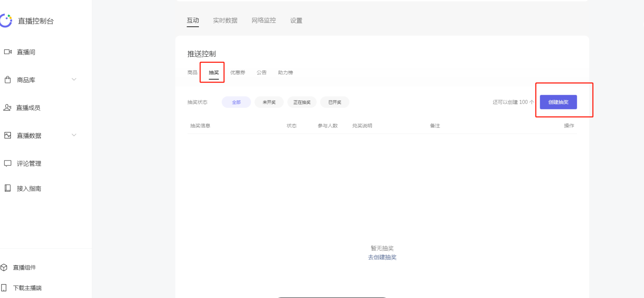Click the 下载主播端 phone icon
Screen dimensions: 644x298
(4, 288)
